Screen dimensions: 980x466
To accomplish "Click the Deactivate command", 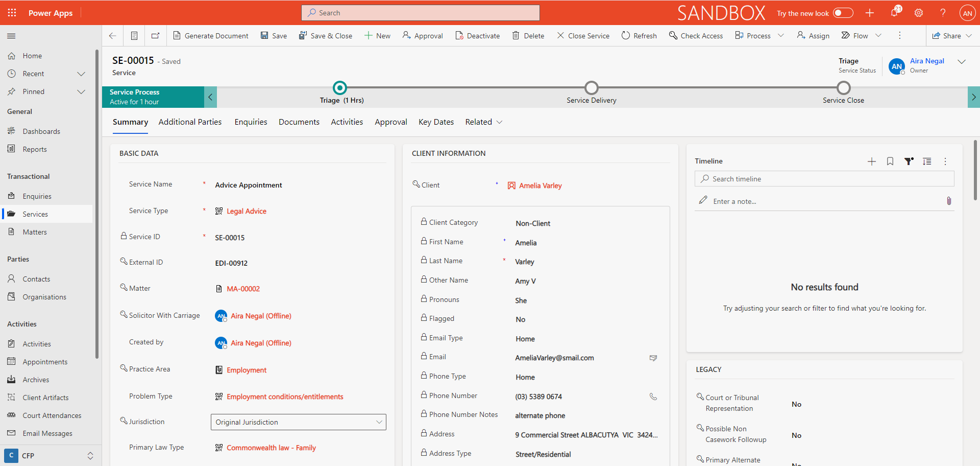I will pos(478,36).
